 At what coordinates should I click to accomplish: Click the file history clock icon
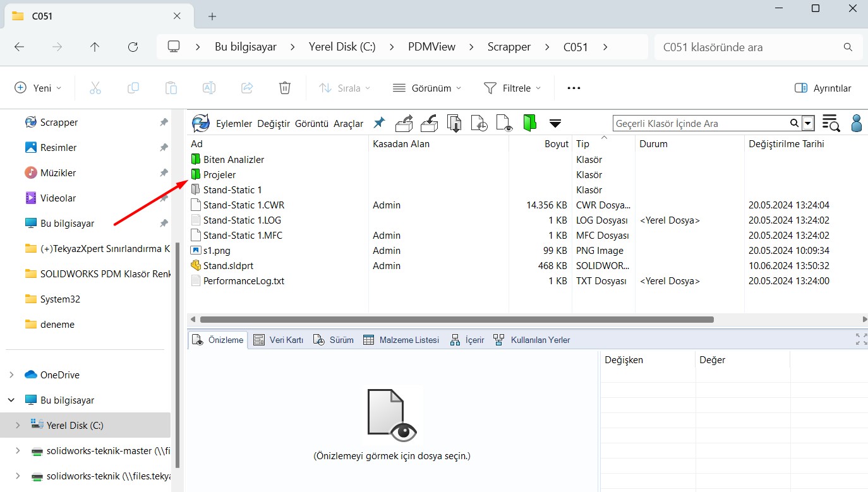479,123
